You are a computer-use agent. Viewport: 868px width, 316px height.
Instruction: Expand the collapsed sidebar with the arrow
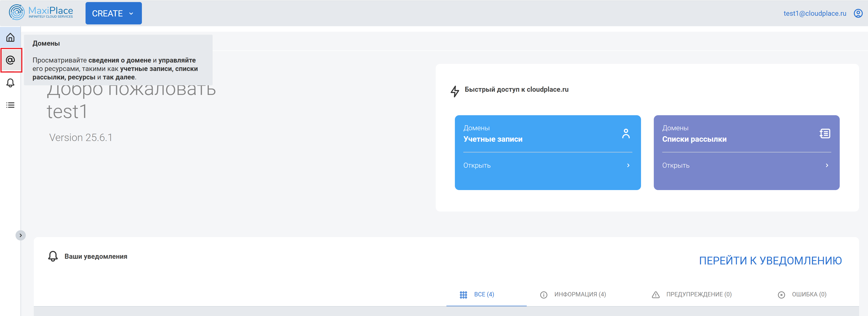[x=21, y=235]
